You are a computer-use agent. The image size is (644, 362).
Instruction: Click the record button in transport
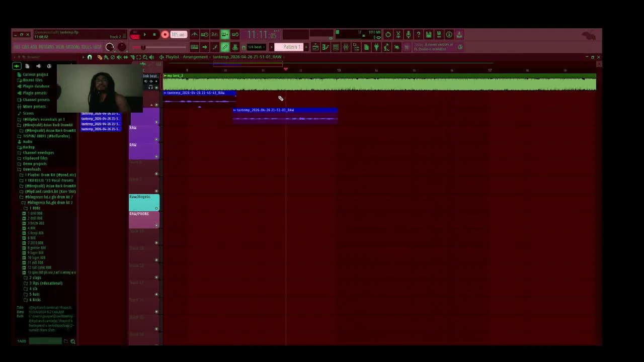pos(165,35)
